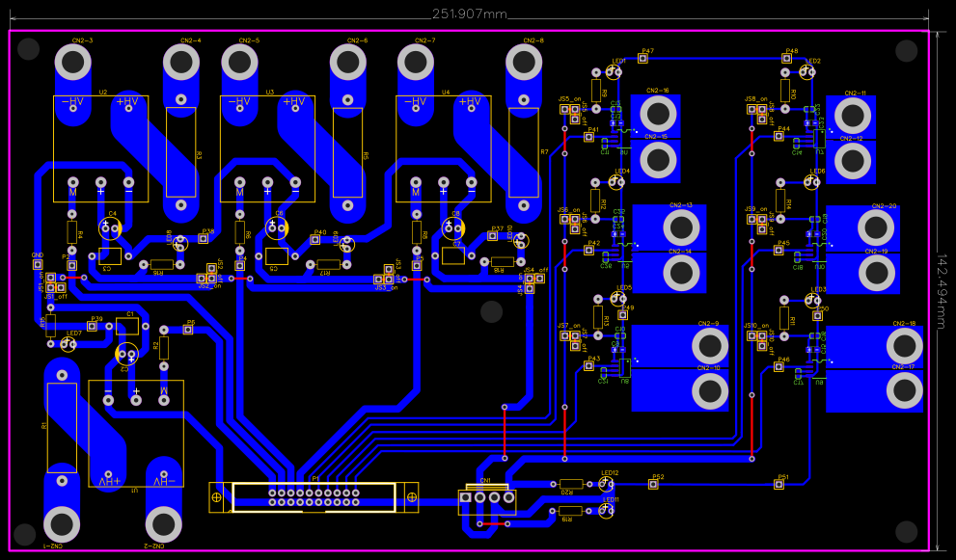Click the LED12 diode footprint near CN1

coord(606,484)
